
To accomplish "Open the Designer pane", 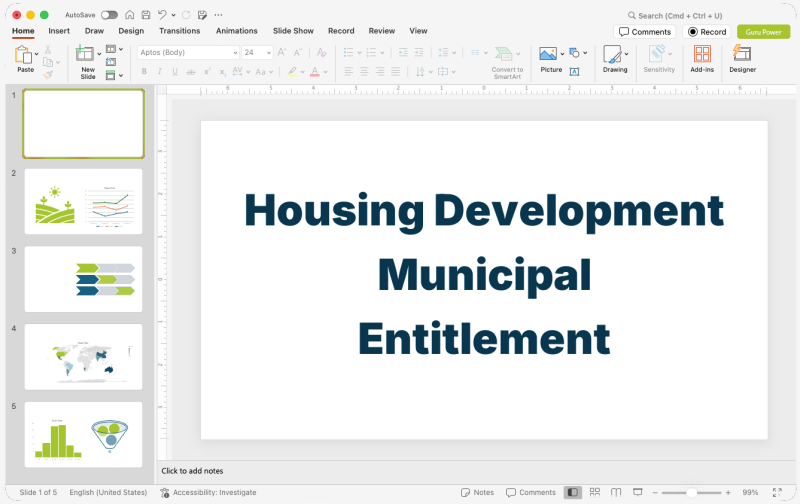I will 742,59.
